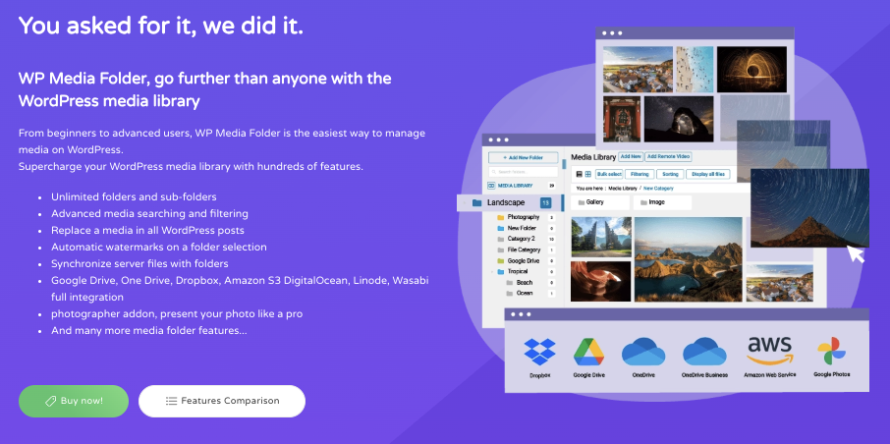Click the Add Remote Video button
The image size is (890, 444).
tap(668, 157)
